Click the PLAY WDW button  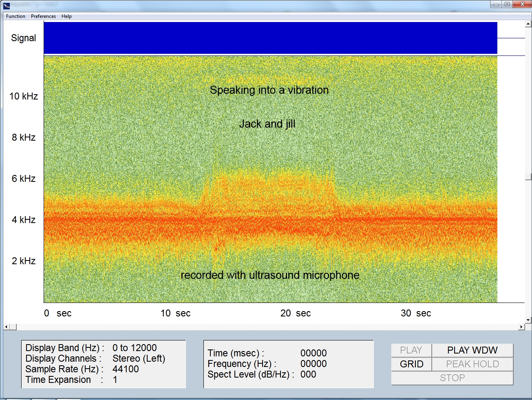click(x=472, y=350)
